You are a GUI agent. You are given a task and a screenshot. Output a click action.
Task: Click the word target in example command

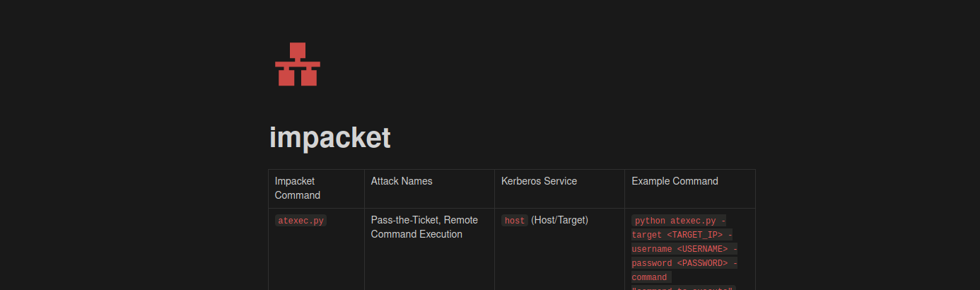point(646,235)
